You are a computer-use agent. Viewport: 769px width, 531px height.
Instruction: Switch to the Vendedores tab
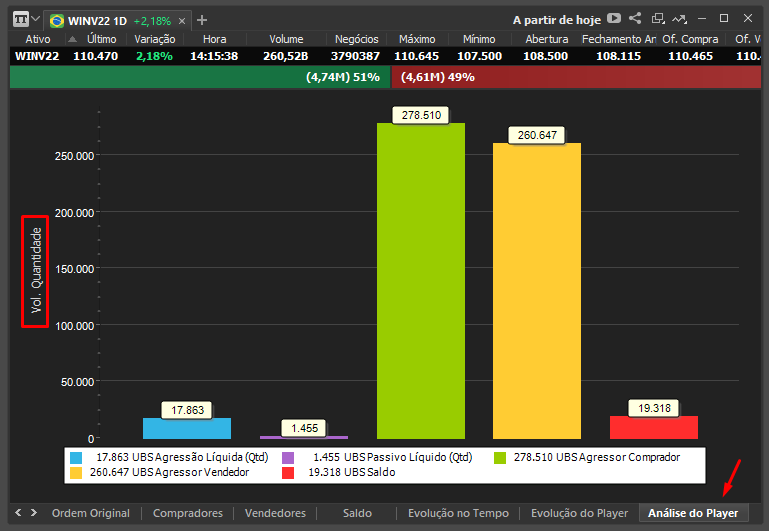[x=275, y=513]
